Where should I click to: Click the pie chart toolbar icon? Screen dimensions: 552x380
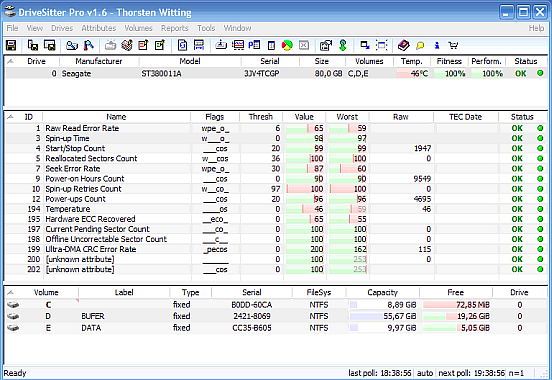click(x=287, y=45)
